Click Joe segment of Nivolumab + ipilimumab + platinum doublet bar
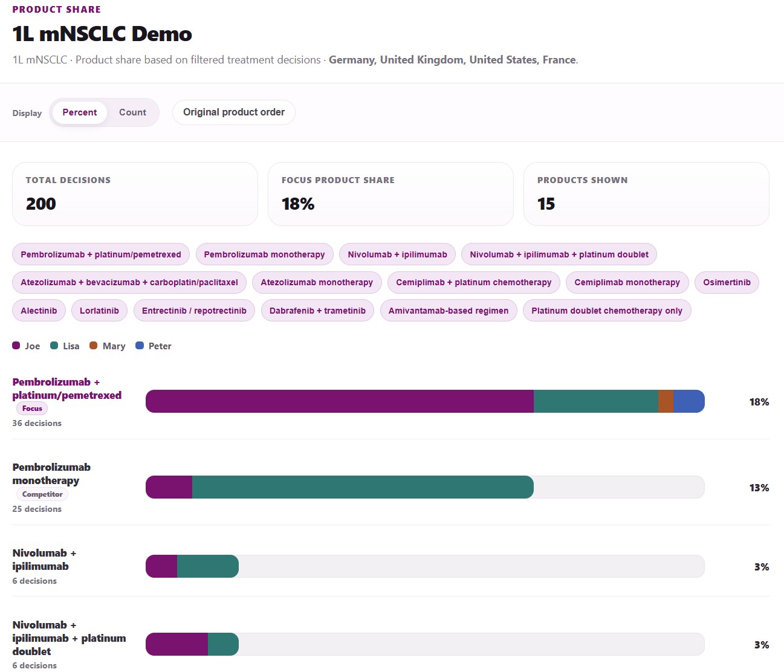Viewport: 784px width, 672px height. pyautogui.click(x=177, y=644)
